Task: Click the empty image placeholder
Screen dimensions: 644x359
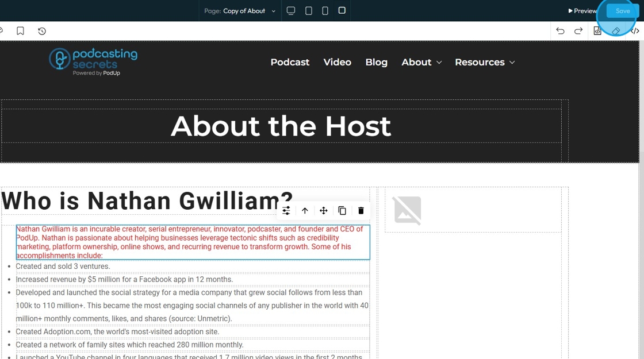Action: (407, 210)
